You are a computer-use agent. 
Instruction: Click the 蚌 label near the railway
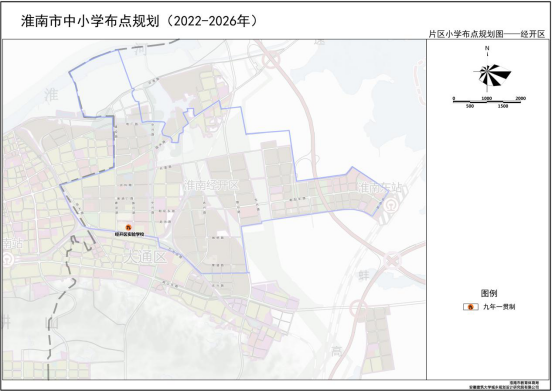[x=364, y=275]
